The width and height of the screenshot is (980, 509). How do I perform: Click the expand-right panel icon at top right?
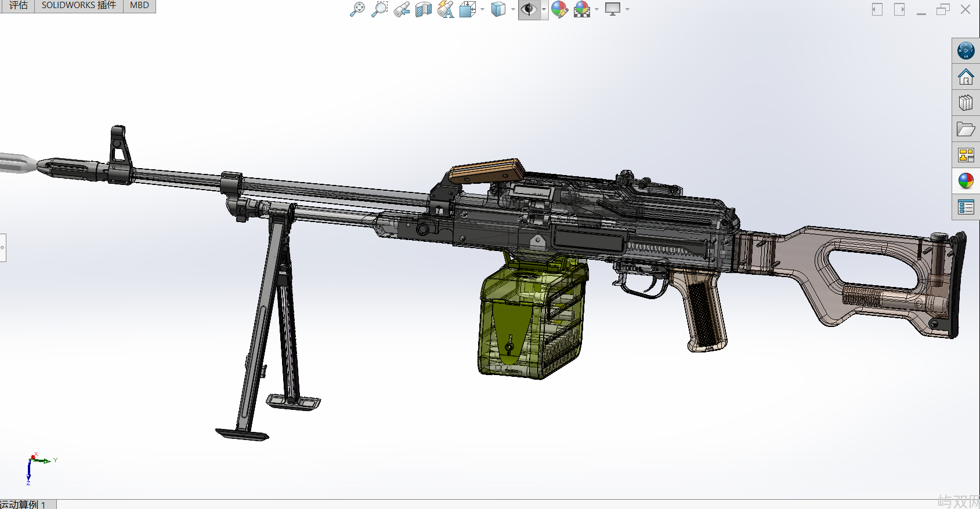pos(899,9)
